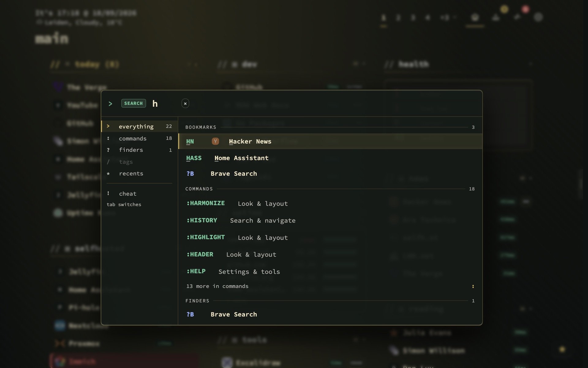Click the BOOKMARKS section header
Screen dimensions: 588x368
[201, 127]
